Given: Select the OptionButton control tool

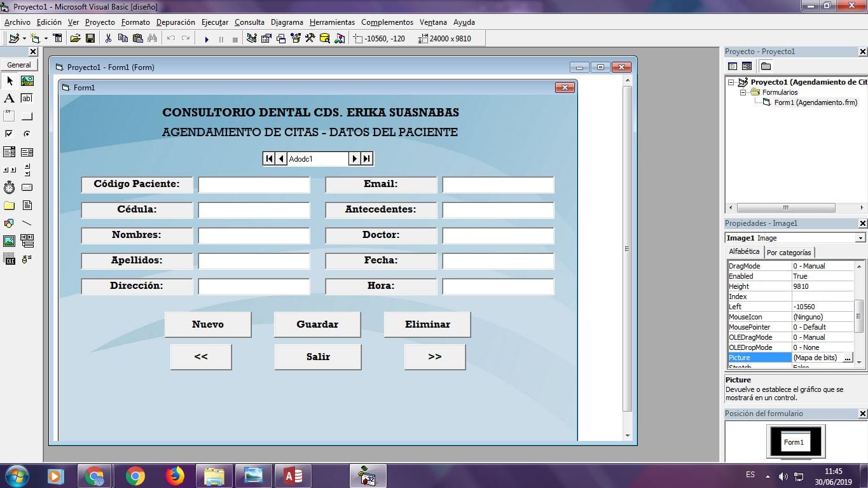Looking at the screenshot, I should pos(27,134).
